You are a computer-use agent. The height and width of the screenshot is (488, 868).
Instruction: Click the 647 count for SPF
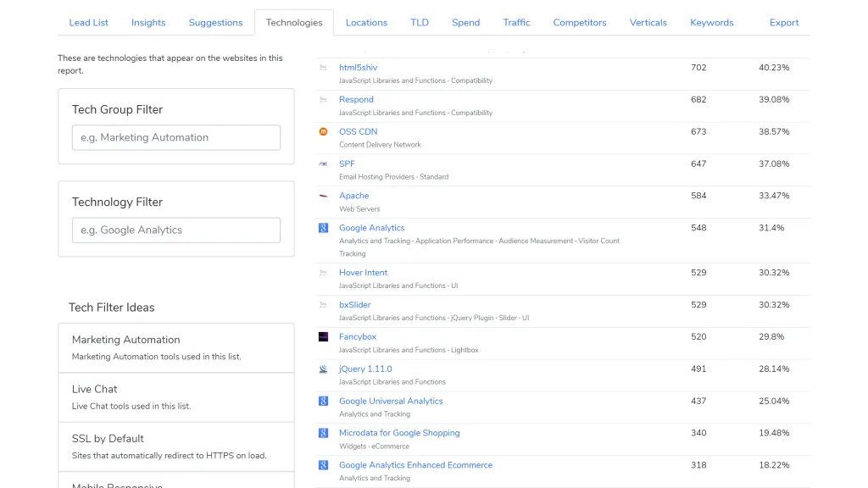point(698,164)
